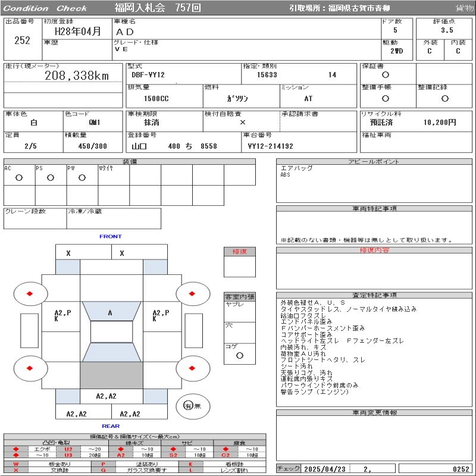Click ABS in appeal points
The image size is (476, 476).
tap(286, 175)
